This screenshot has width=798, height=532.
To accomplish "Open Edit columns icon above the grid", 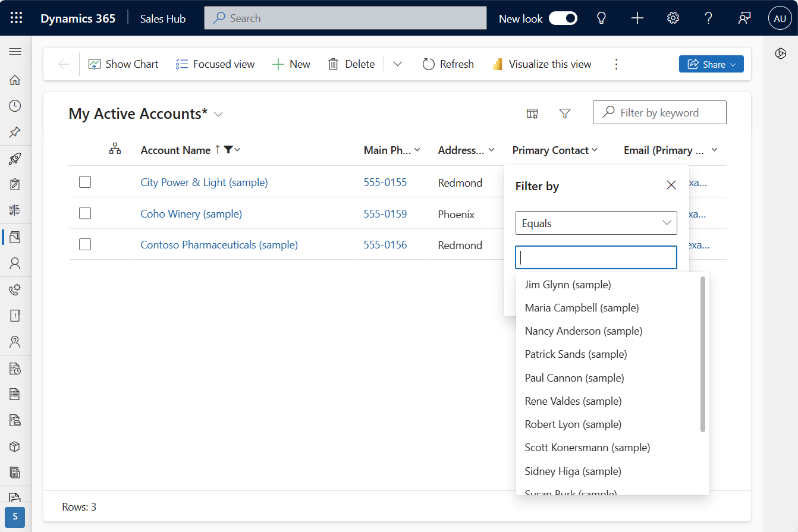I will 532,112.
